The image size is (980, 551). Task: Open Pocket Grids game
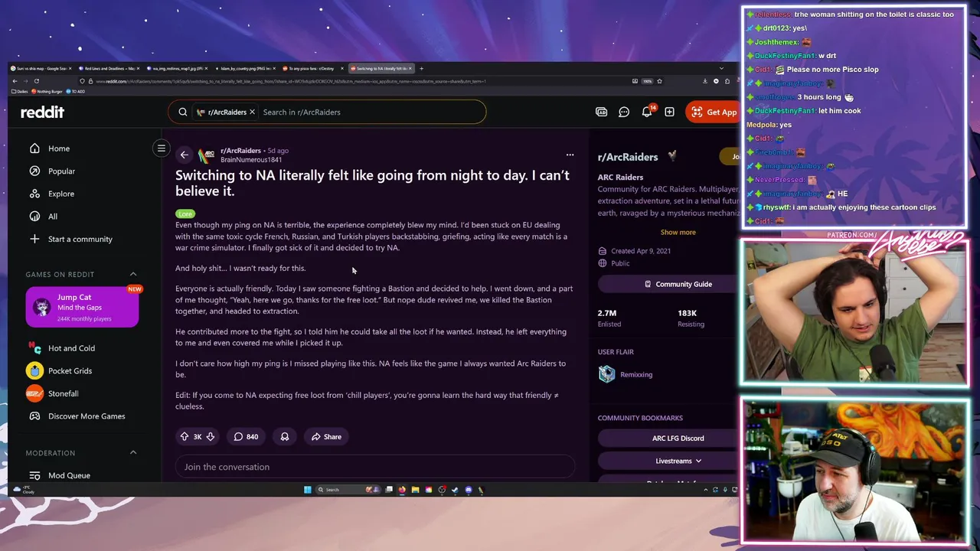pos(70,371)
